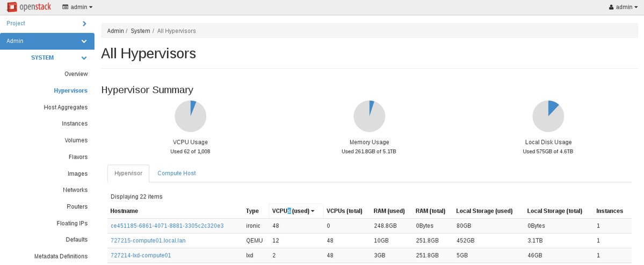
Task: Click the '80GB' local storage value
Action: coord(464,226)
